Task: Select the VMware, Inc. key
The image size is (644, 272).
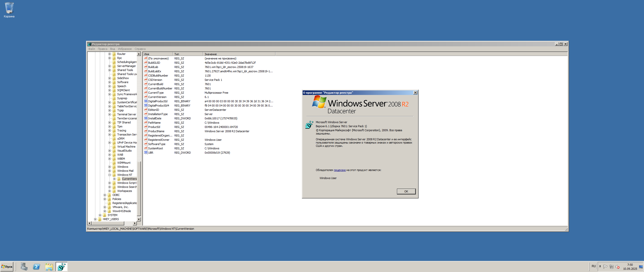Action: pos(120,207)
